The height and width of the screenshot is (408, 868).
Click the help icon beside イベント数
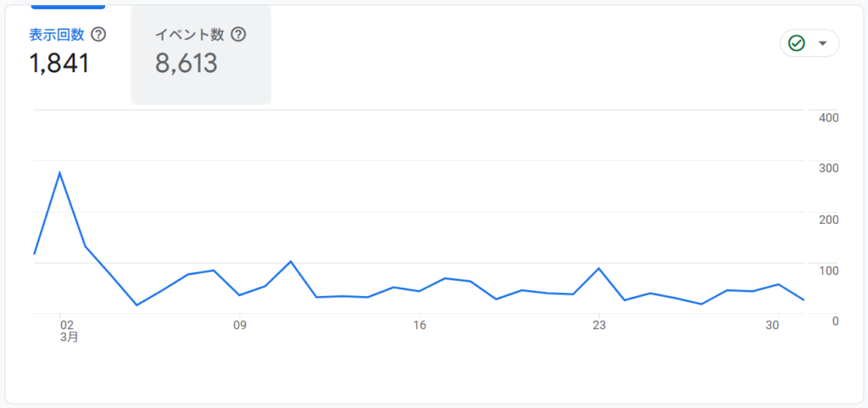click(x=238, y=35)
